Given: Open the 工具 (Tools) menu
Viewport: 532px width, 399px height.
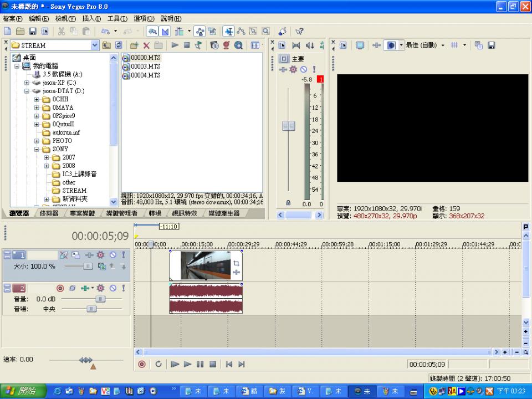Looking at the screenshot, I should [x=117, y=19].
